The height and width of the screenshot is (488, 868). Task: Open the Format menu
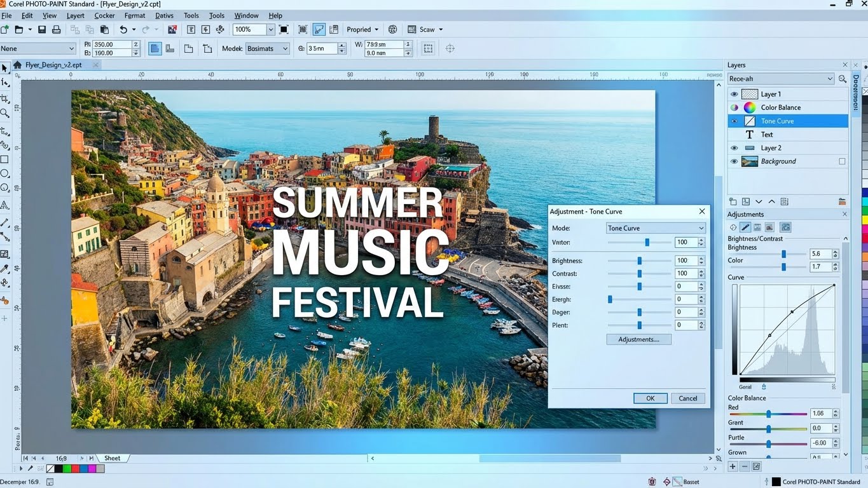pyautogui.click(x=134, y=15)
